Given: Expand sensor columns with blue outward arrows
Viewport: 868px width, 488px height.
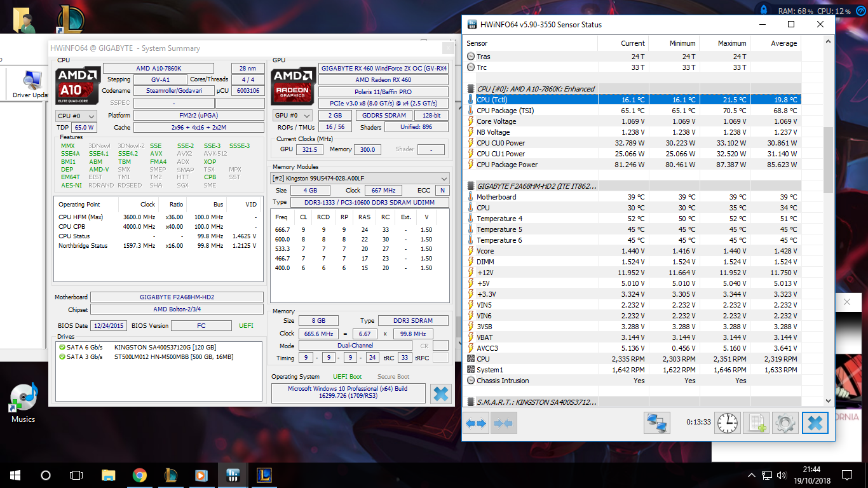Looking at the screenshot, I should coord(476,423).
